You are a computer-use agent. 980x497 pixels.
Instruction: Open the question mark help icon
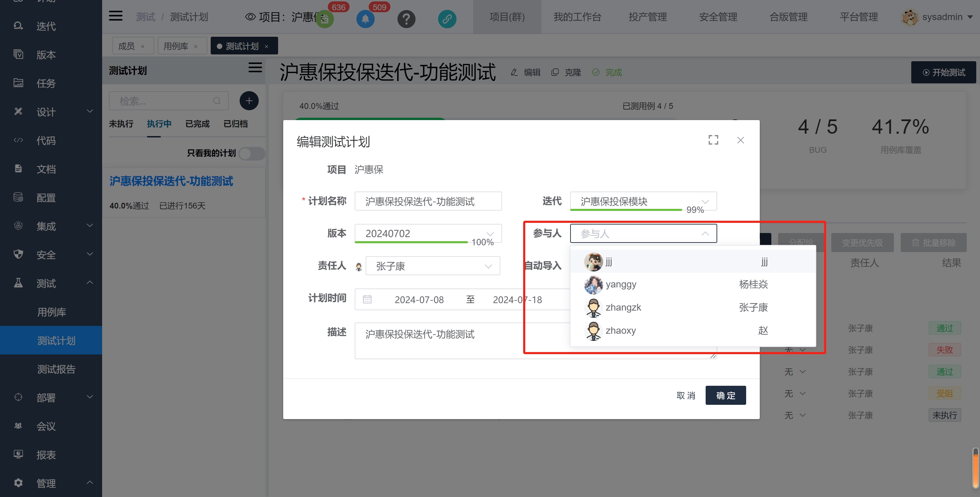pos(406,19)
